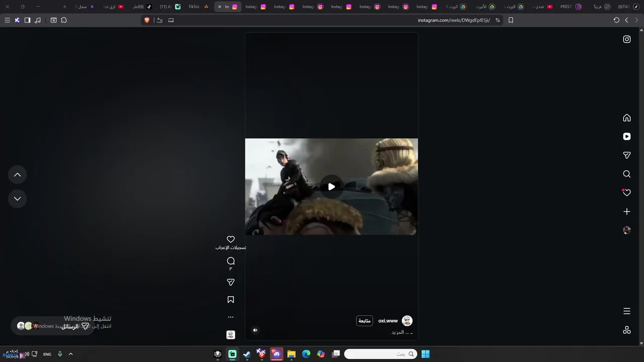Viewport: 644px width, 362px height.
Task: Open notifications heart in the sidebar
Action: coord(626,193)
